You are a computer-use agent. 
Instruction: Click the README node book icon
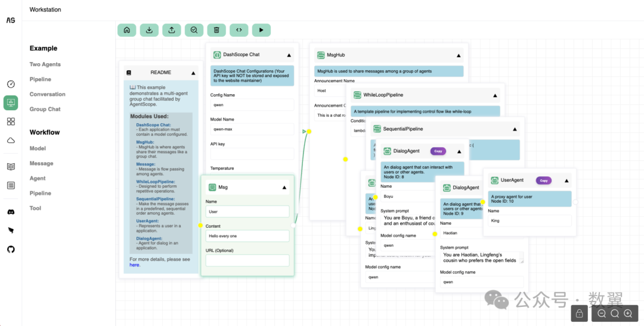[x=129, y=73]
